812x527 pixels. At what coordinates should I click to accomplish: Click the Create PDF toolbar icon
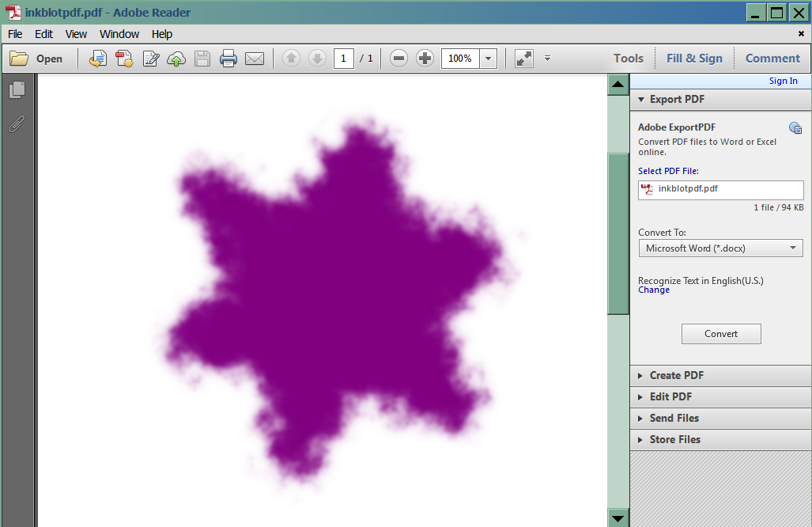[x=124, y=59]
